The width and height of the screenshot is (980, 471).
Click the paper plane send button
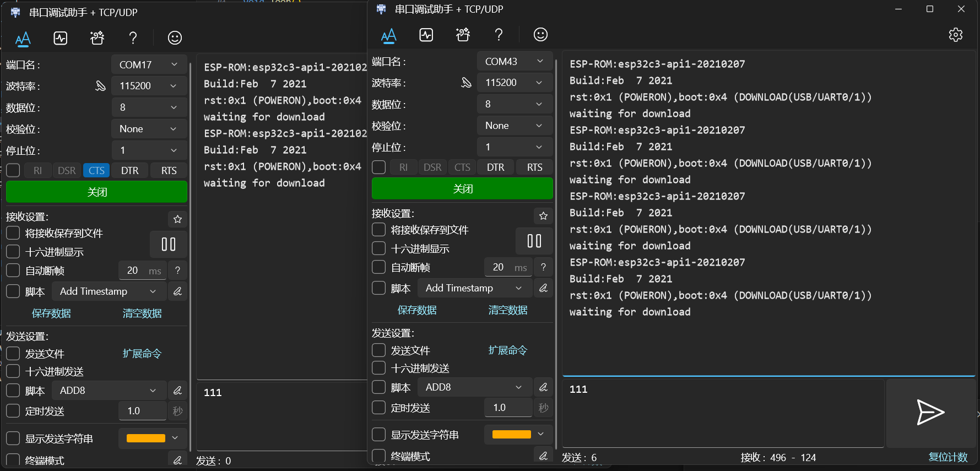930,413
